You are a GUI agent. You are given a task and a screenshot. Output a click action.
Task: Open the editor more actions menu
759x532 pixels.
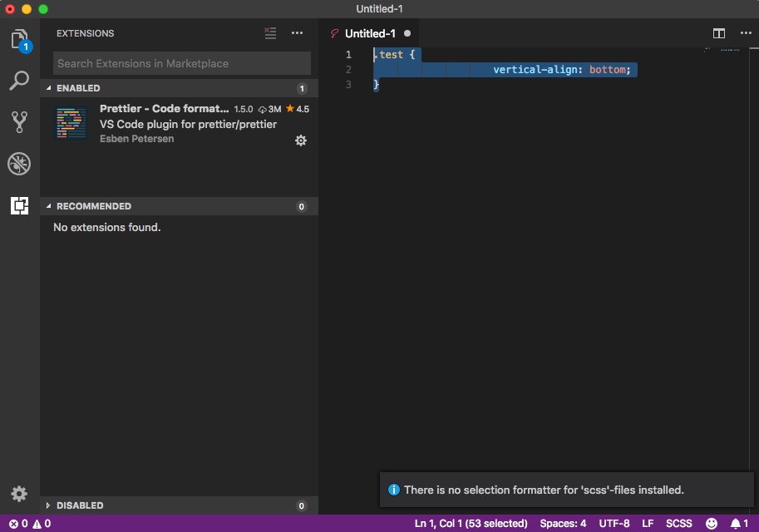click(745, 33)
